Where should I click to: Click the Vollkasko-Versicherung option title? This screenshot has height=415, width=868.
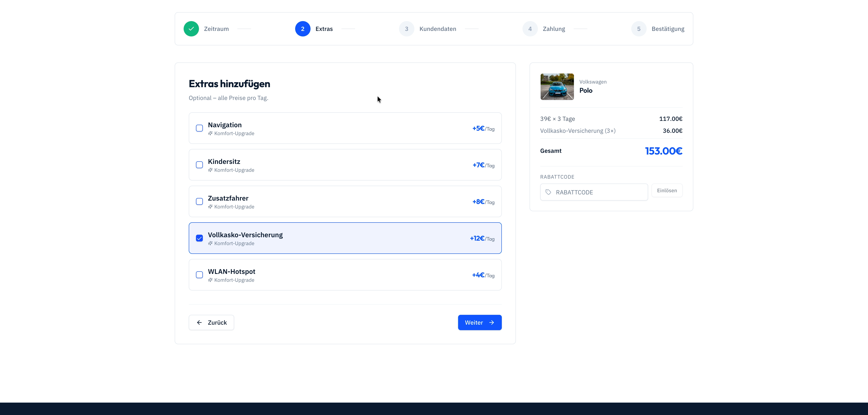pos(245,235)
